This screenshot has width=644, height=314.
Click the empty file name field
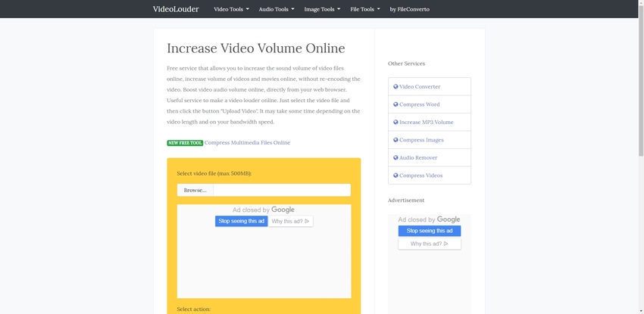(x=282, y=190)
